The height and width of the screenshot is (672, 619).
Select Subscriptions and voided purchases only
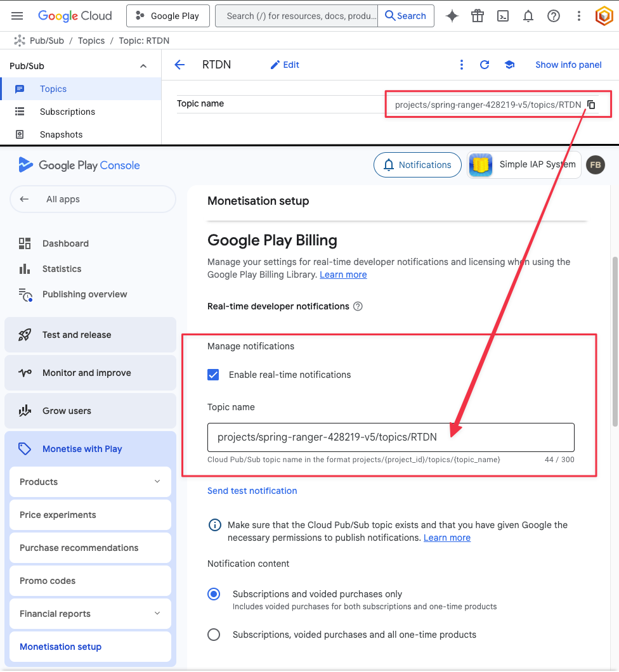[214, 594]
